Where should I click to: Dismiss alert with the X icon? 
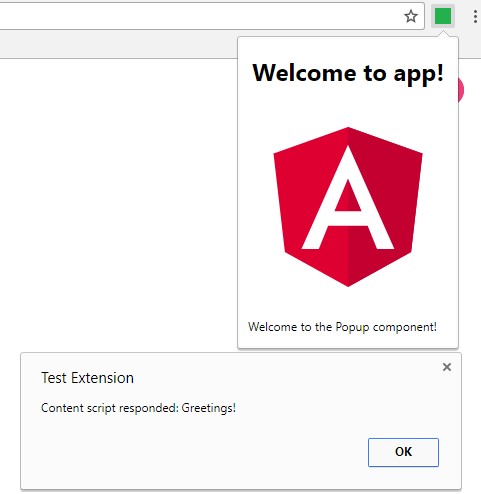[x=447, y=367]
